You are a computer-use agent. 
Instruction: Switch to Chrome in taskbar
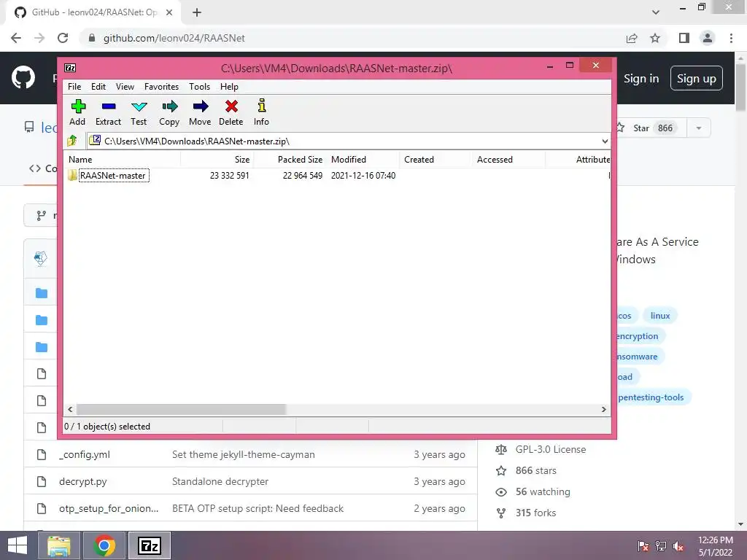click(104, 545)
